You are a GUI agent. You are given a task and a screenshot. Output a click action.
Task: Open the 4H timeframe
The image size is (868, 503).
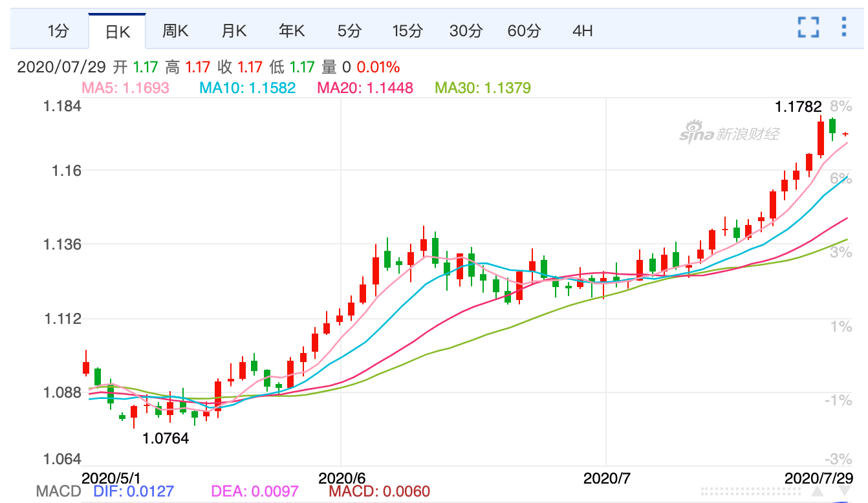click(x=581, y=30)
